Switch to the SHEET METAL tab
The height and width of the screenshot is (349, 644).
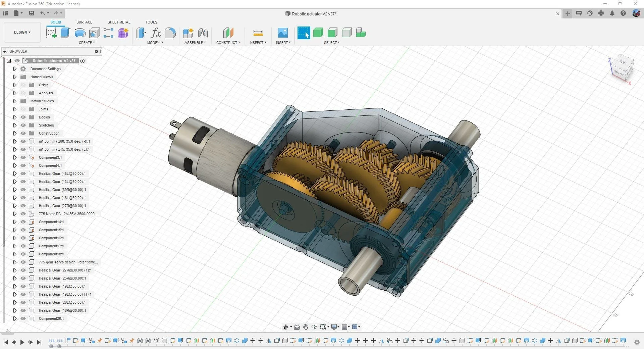pos(119,22)
